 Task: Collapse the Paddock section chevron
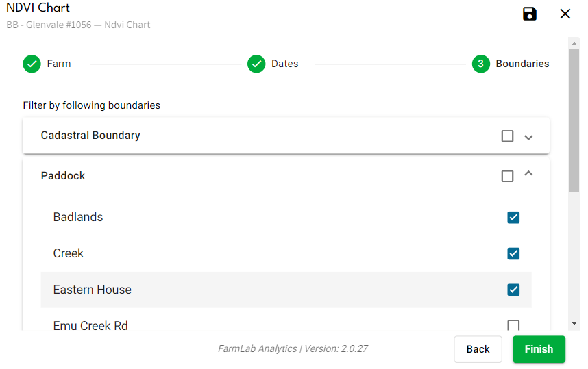(x=528, y=174)
